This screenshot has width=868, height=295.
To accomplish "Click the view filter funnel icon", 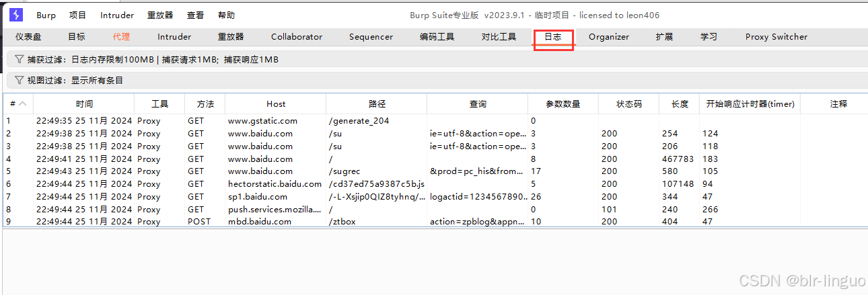I will (19, 81).
